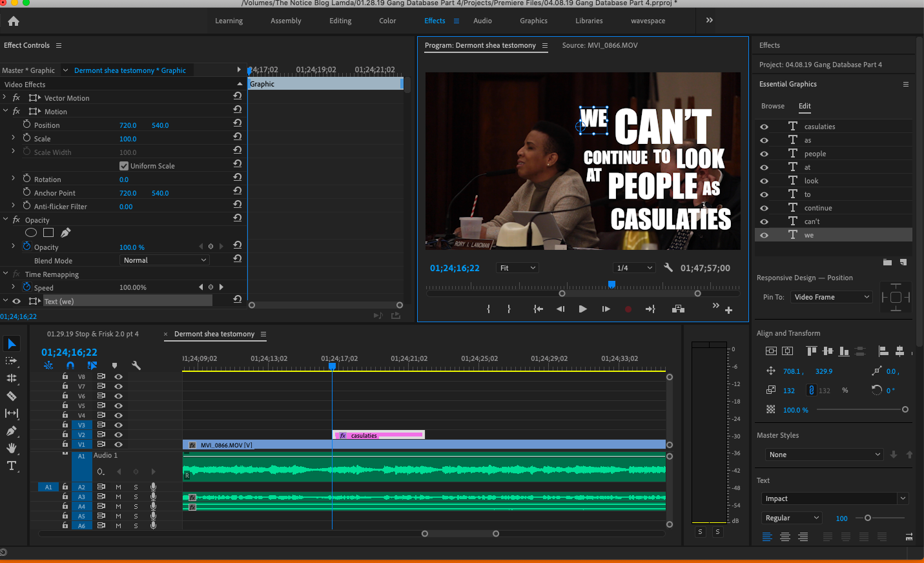The width and height of the screenshot is (924, 563).
Task: Open Blend Mode dropdown
Action: point(165,260)
